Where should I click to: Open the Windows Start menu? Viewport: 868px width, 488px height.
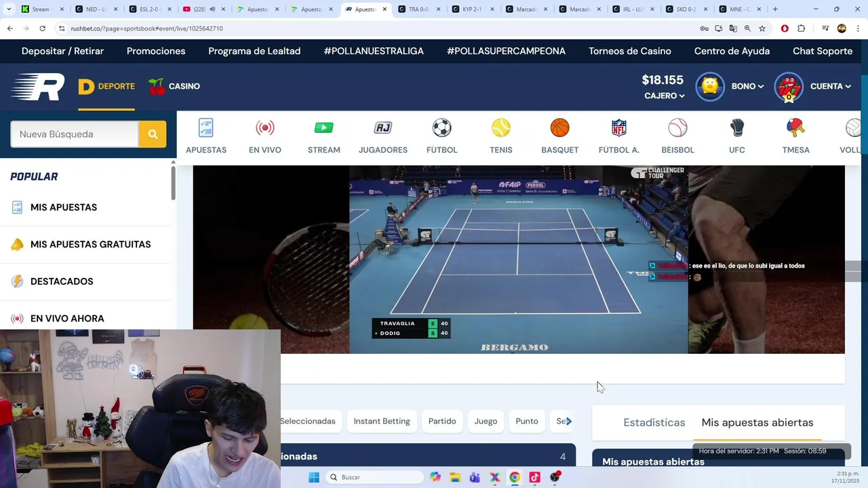pyautogui.click(x=314, y=477)
